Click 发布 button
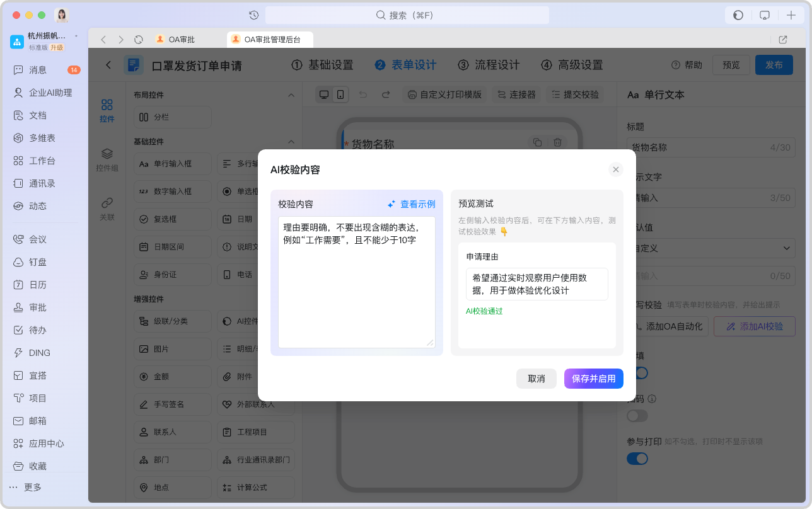The height and width of the screenshot is (509, 812). coord(774,65)
